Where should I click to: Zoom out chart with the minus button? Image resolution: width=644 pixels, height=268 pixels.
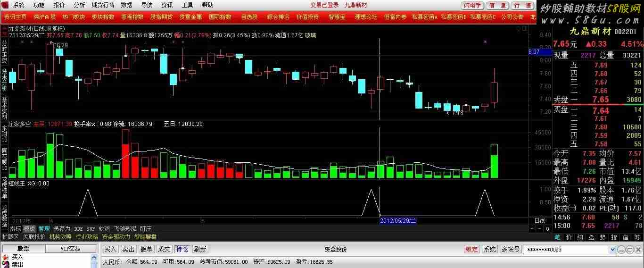pos(540,229)
